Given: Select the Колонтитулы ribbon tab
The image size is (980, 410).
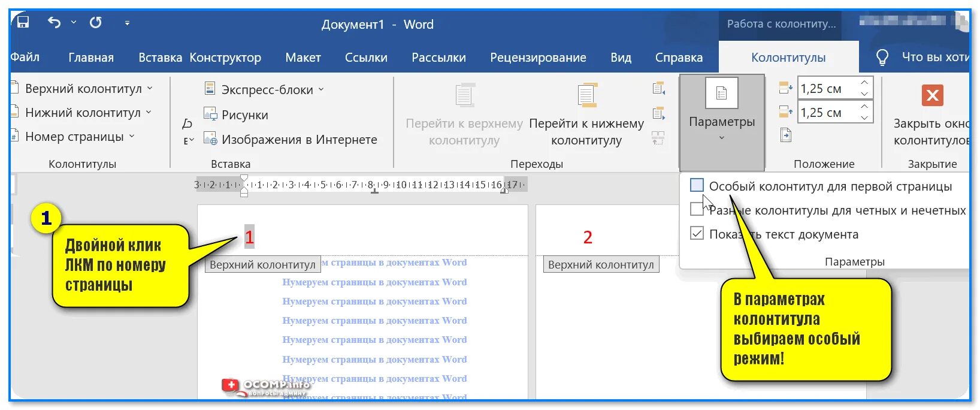Looking at the screenshot, I should [x=788, y=58].
